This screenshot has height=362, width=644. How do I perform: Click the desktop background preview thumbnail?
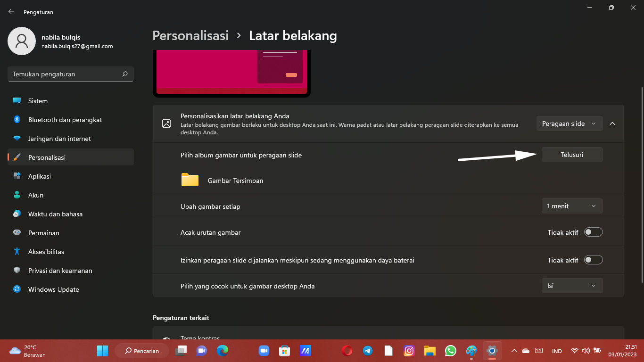(x=231, y=73)
